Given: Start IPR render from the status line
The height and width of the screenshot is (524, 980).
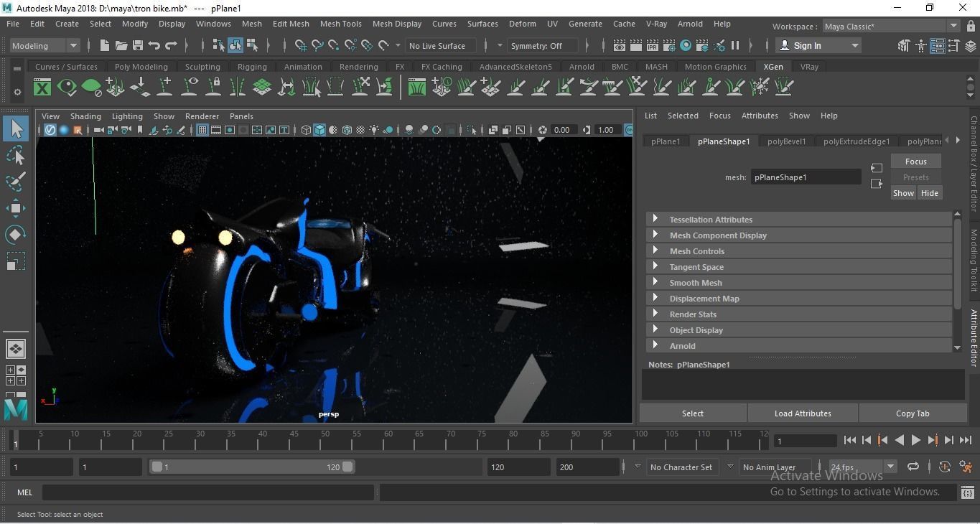Looking at the screenshot, I should 653,45.
